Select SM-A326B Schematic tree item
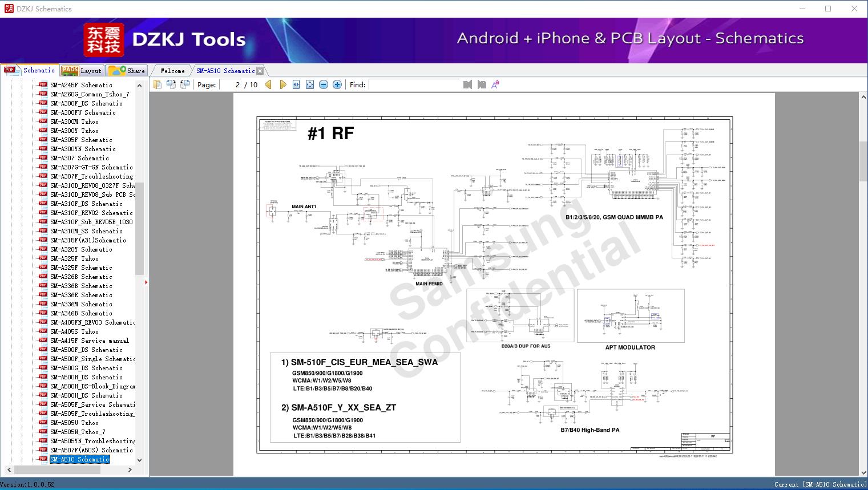The width and height of the screenshot is (868, 490). (x=81, y=277)
